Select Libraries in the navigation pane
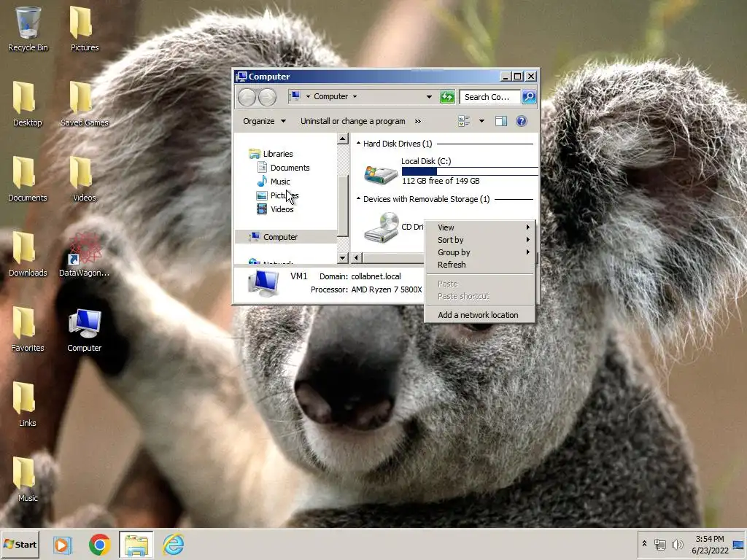The width and height of the screenshot is (747, 560). coord(278,154)
